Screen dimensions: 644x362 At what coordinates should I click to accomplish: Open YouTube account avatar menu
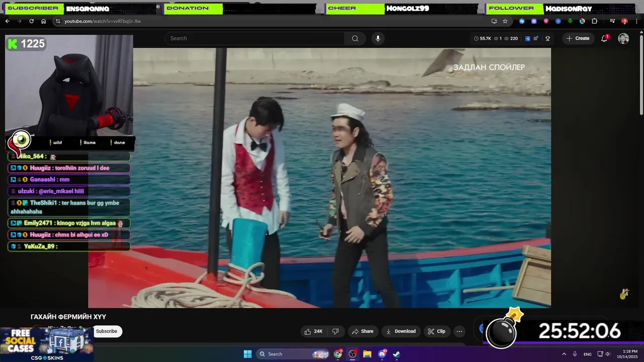(x=623, y=39)
